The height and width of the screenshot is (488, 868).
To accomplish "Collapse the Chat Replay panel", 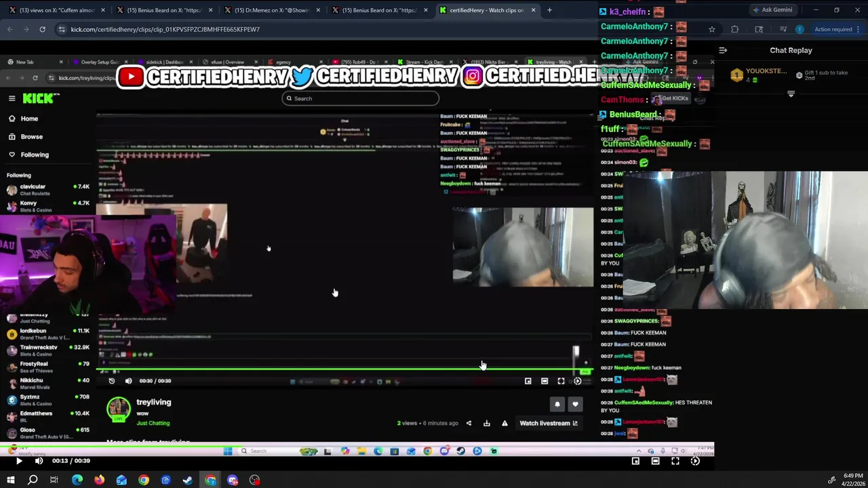I will pyautogui.click(x=723, y=50).
